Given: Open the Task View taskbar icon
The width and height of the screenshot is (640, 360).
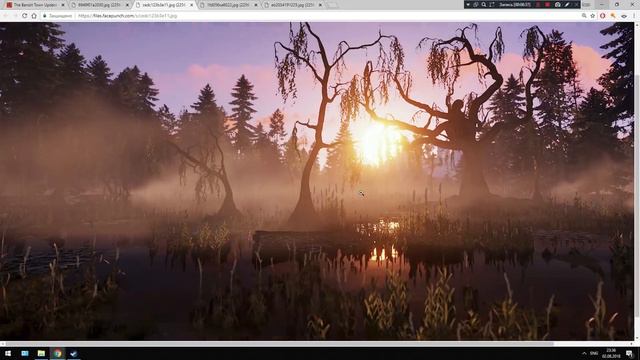Looking at the screenshot, I should coord(25,353).
